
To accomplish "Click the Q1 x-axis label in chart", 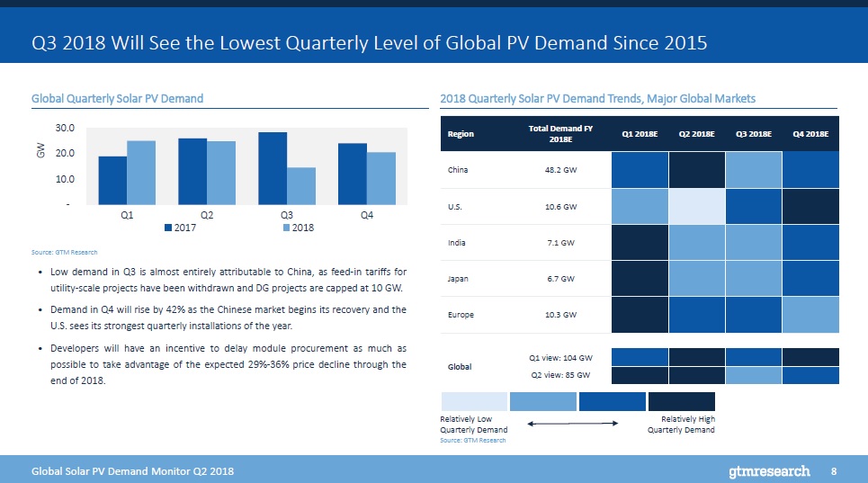I will point(127,215).
